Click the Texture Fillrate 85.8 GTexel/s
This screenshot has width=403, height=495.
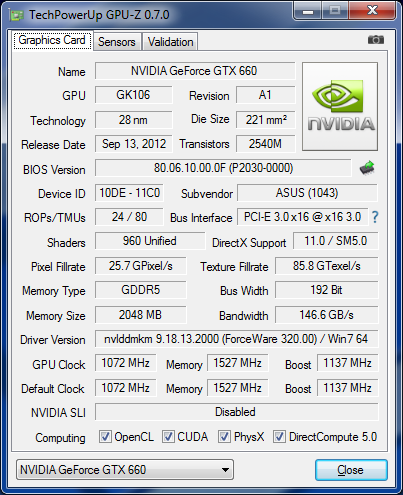(327, 266)
